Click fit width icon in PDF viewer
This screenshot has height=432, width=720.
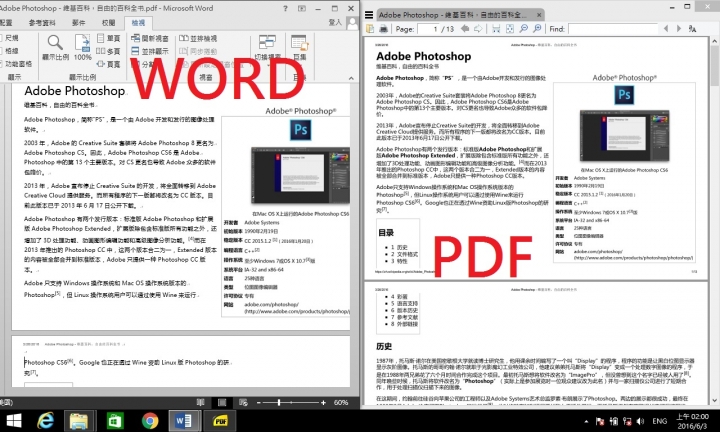(x=496, y=29)
